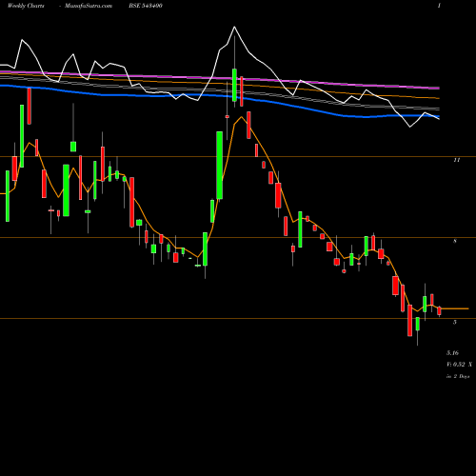This screenshot has width=476, height=476.
Task: Click the volume text 'V: 0.32 X'
Action: 459,365
